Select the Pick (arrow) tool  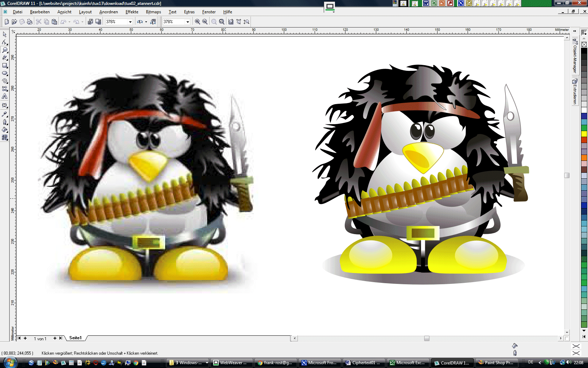click(5, 34)
